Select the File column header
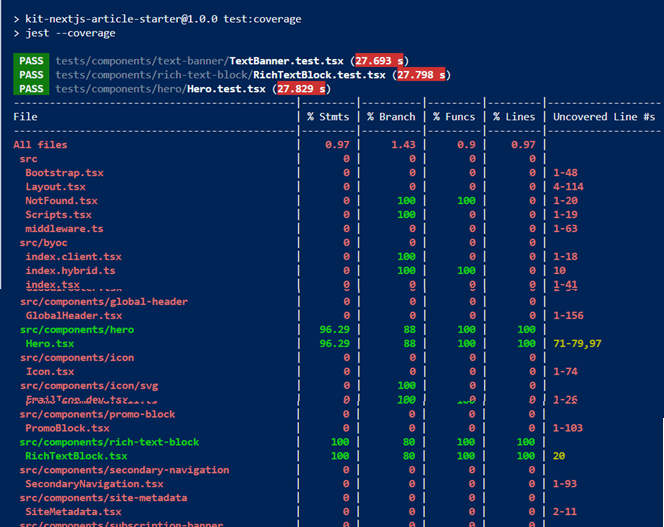 click(25, 117)
